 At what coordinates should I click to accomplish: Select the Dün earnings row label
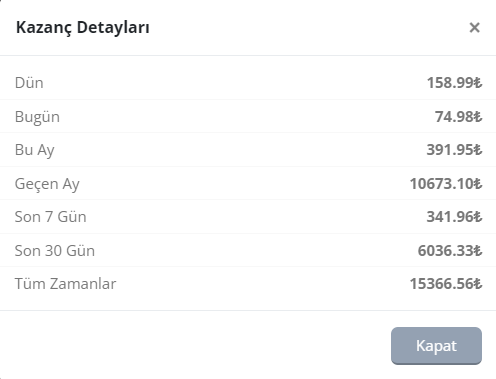pyautogui.click(x=29, y=83)
